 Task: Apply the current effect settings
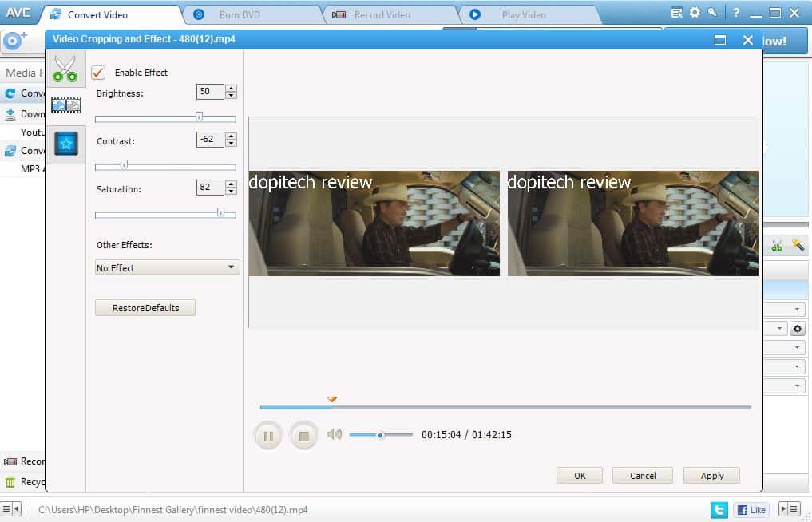click(x=711, y=475)
